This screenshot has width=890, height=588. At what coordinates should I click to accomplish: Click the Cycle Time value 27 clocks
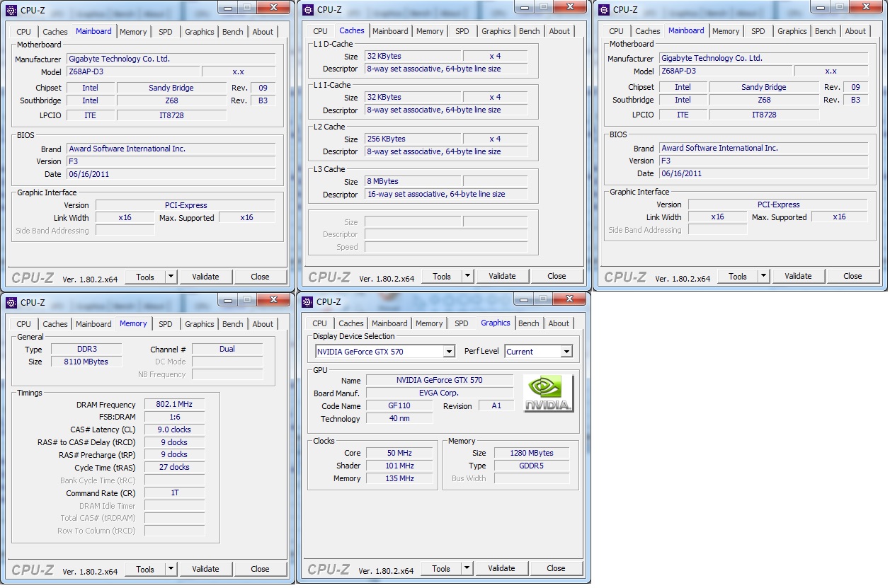[x=174, y=467]
